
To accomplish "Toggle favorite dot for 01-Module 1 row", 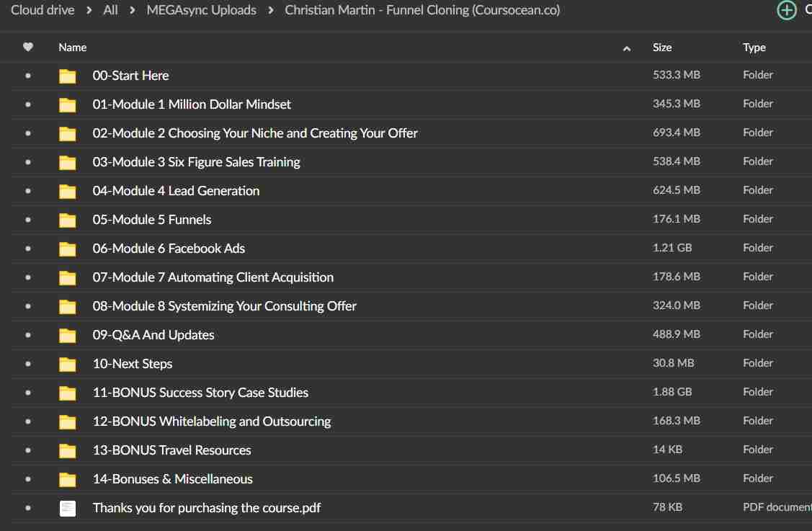I will [28, 104].
